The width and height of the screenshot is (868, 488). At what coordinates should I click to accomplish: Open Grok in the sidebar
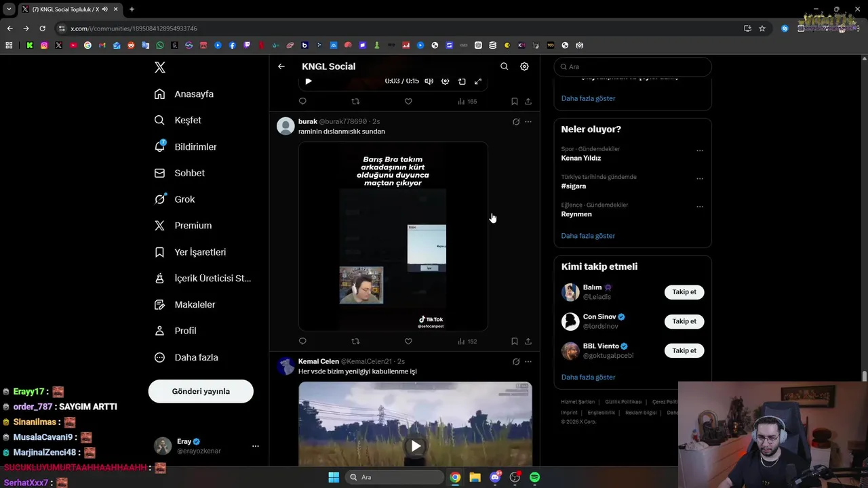[x=174, y=199]
